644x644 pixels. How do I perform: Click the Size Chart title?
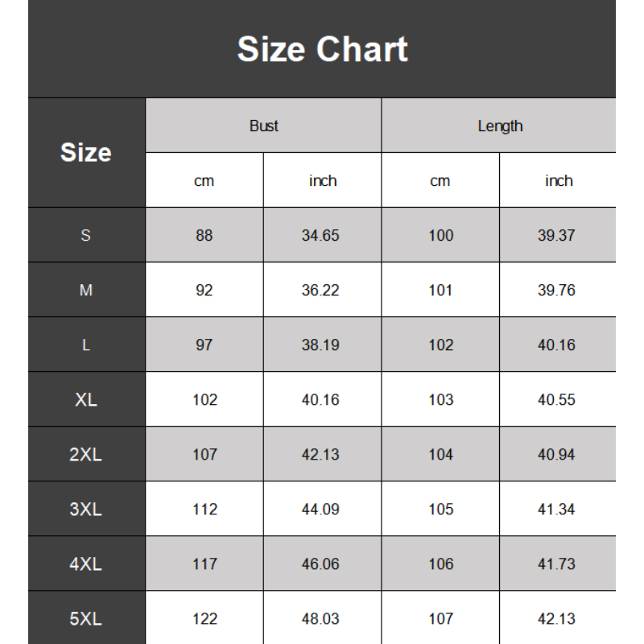322,50
